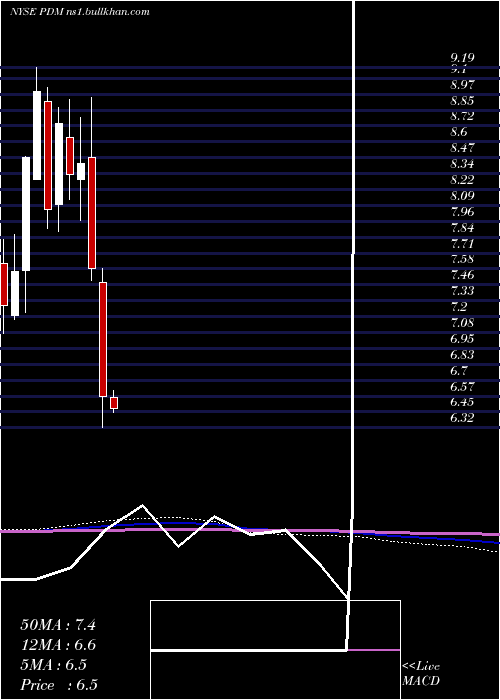The height and width of the screenshot is (700, 500).
Task: Click the 8.85 price axis label
Action: point(462,100)
